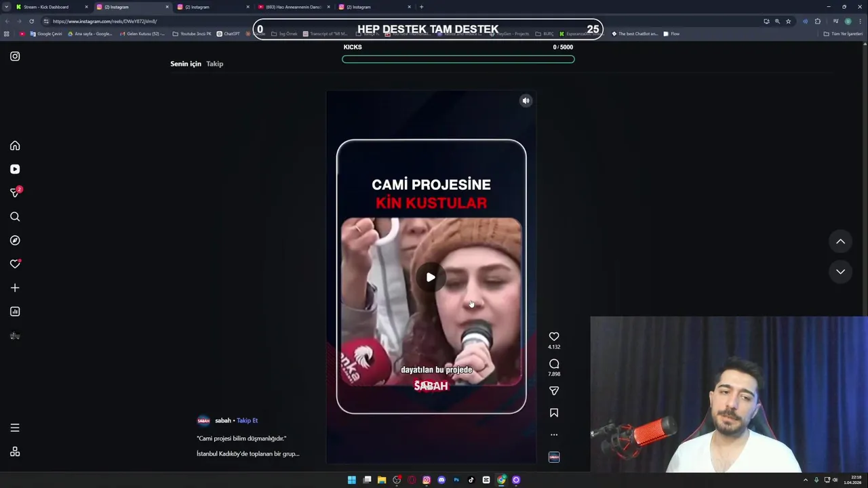Open the Chrome three-dot menu

(x=860, y=21)
